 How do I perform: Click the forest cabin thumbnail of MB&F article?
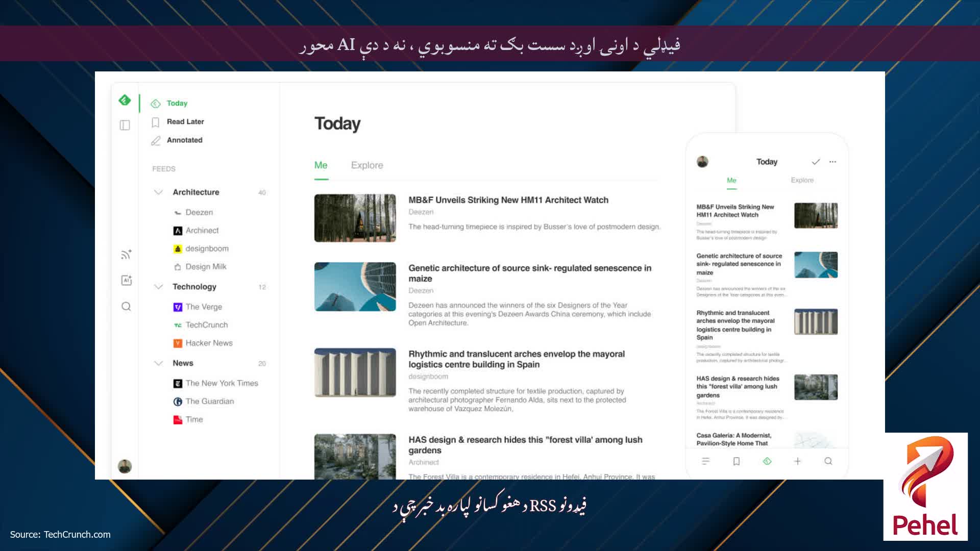click(355, 218)
